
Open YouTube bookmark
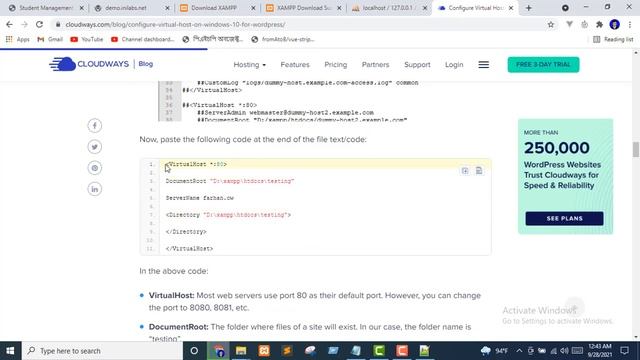(x=87, y=39)
